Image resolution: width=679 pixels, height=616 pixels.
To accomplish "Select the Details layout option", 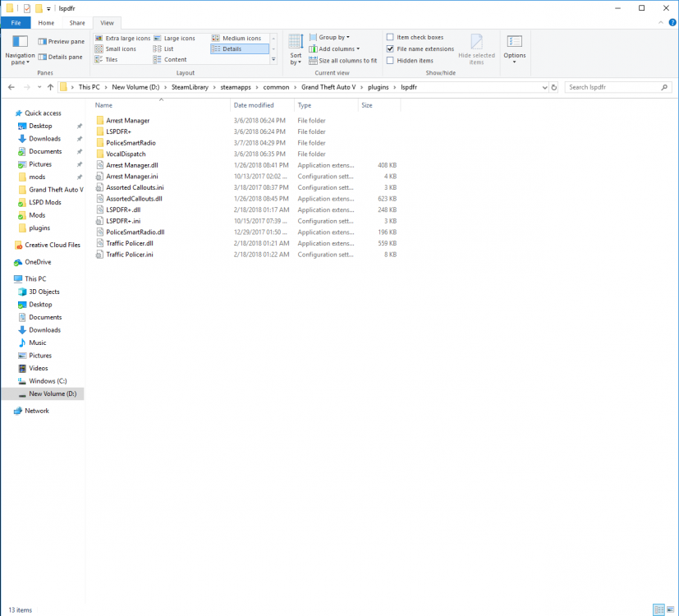I will pos(240,49).
